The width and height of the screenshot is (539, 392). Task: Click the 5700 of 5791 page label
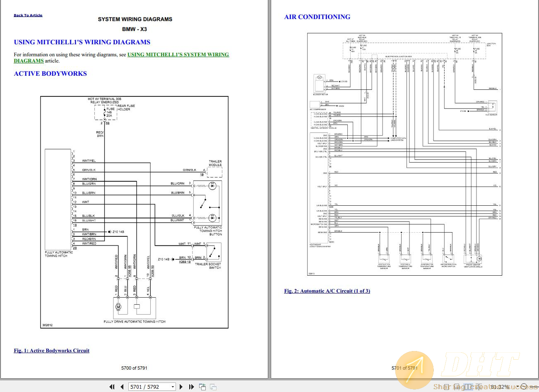tap(134, 368)
